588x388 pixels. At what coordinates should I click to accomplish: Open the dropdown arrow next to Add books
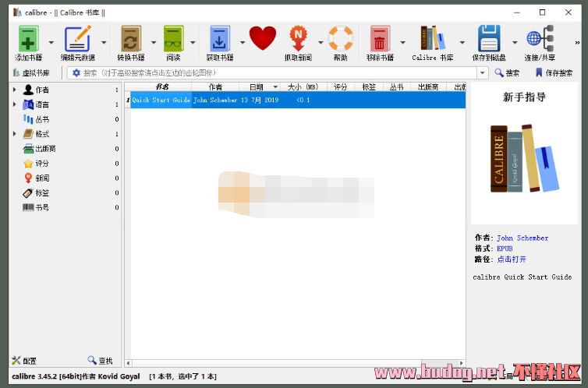(51, 42)
